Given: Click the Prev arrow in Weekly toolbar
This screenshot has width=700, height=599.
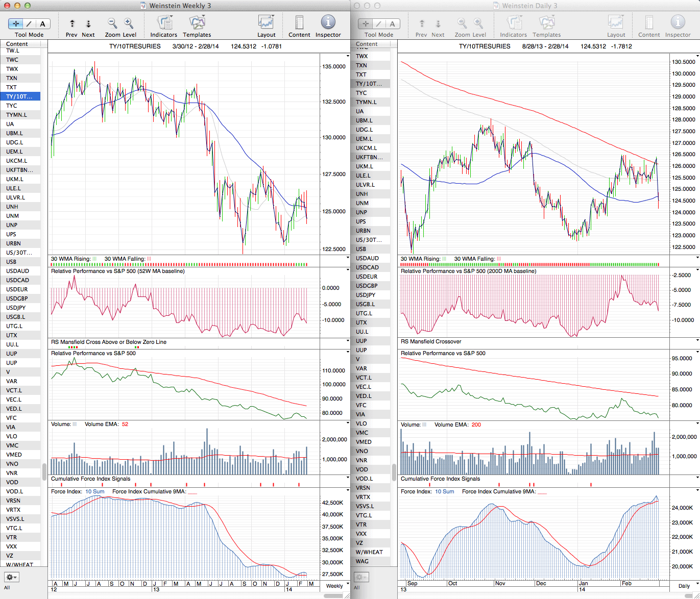Looking at the screenshot, I should (x=72, y=23).
